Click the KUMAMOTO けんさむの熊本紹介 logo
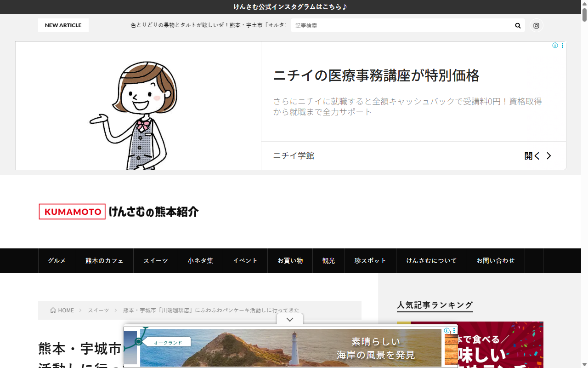The image size is (588, 368). [119, 212]
